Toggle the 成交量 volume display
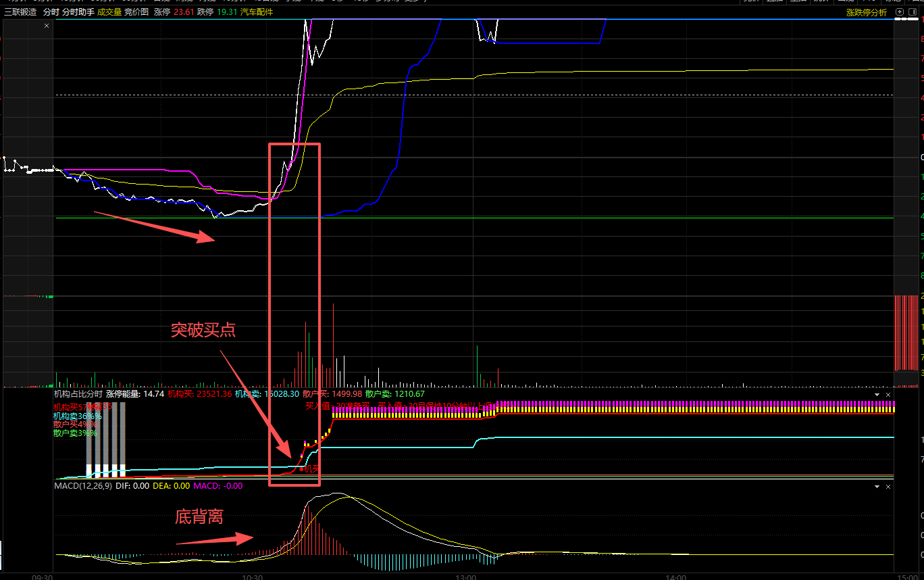Image resolution: width=924 pixels, height=580 pixels. pyautogui.click(x=109, y=12)
